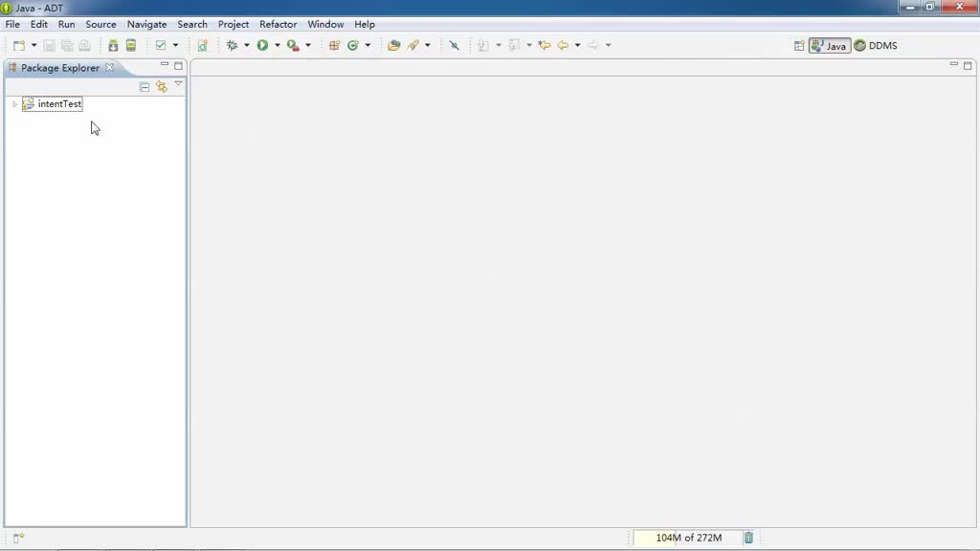The image size is (980, 551).
Task: Open the Run menu
Action: tap(66, 24)
